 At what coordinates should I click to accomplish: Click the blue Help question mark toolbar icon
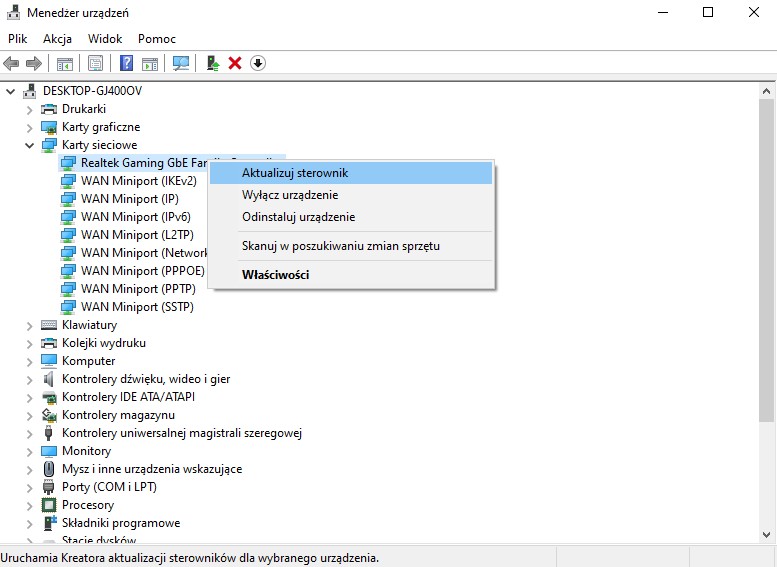(x=127, y=63)
